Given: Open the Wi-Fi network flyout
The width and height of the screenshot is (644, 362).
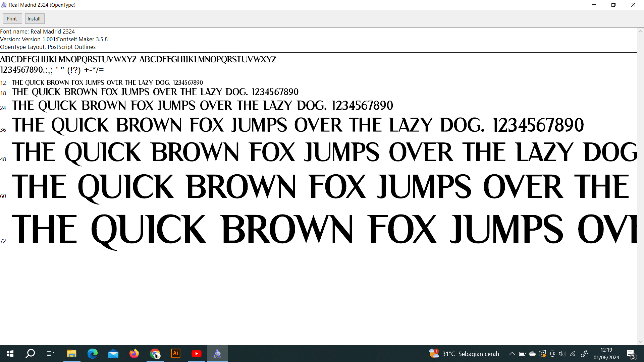Looking at the screenshot, I should point(573,354).
